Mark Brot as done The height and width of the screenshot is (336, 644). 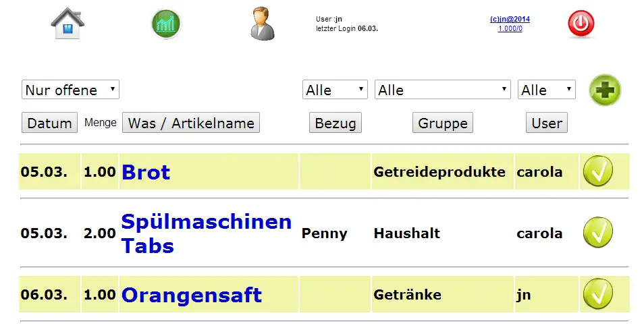point(597,171)
